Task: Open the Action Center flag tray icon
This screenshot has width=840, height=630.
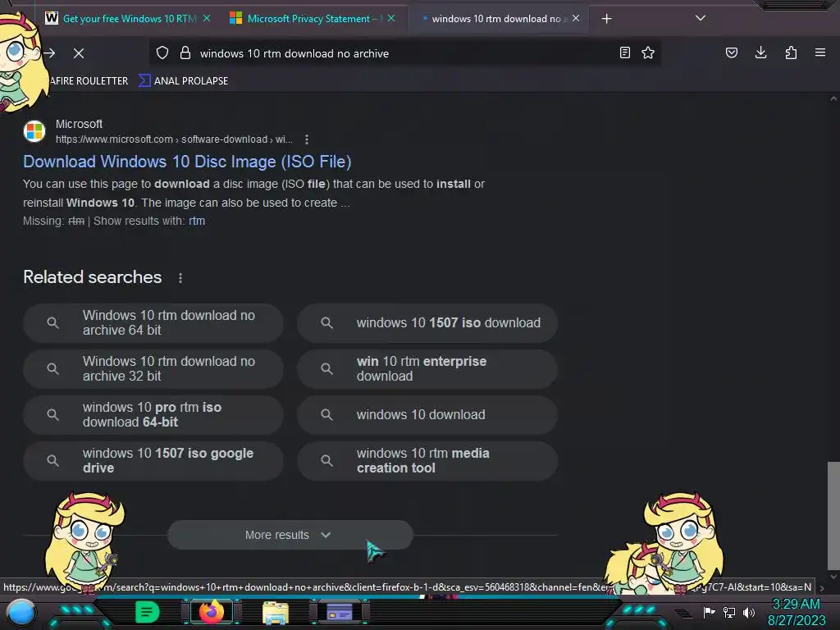Action: click(709, 612)
